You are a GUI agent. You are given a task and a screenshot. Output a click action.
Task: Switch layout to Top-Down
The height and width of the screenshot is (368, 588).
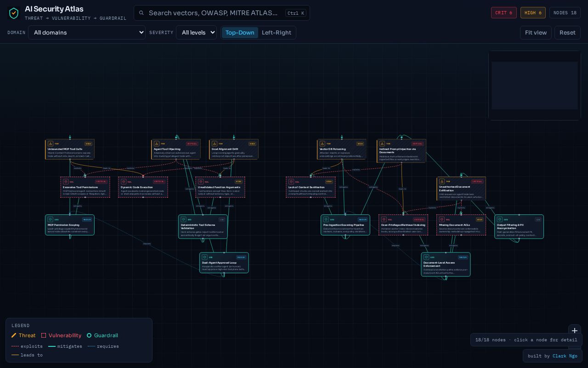tap(240, 33)
